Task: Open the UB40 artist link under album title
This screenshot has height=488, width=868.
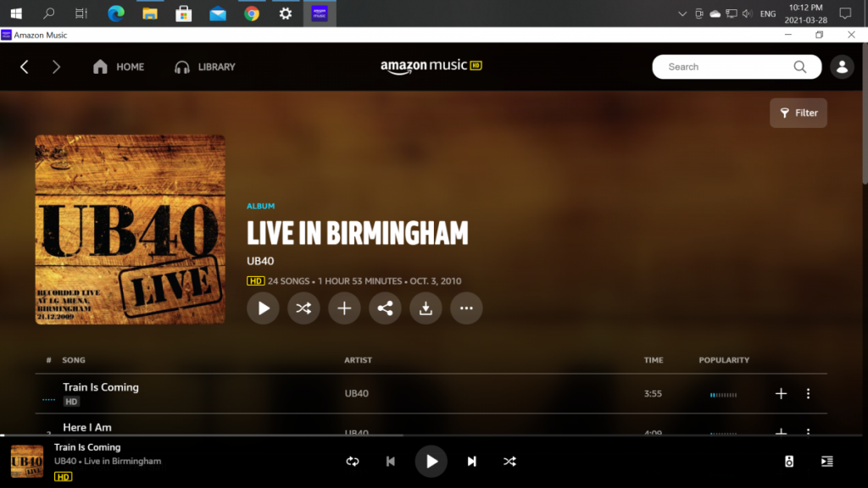Action: point(260,261)
